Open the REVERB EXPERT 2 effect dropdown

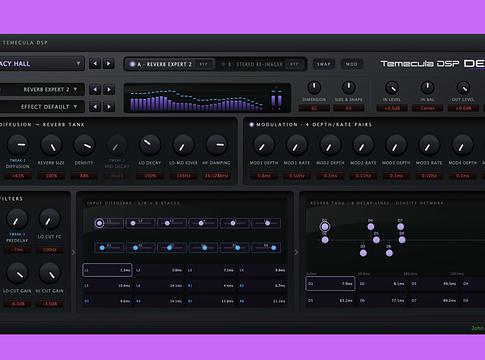click(42, 90)
